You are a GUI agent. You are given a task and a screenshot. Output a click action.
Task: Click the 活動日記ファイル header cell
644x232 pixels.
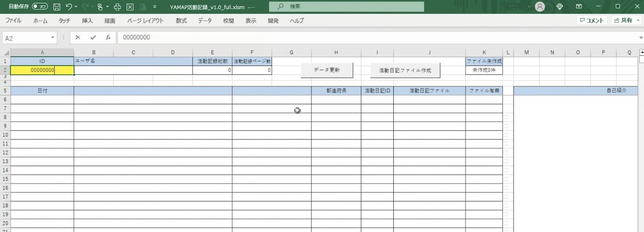429,91
